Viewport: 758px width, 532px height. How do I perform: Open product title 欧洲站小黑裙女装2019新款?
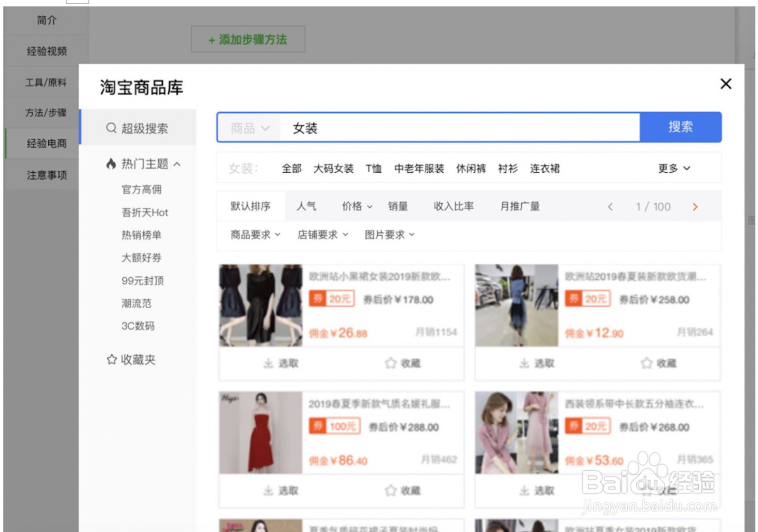[x=379, y=276]
